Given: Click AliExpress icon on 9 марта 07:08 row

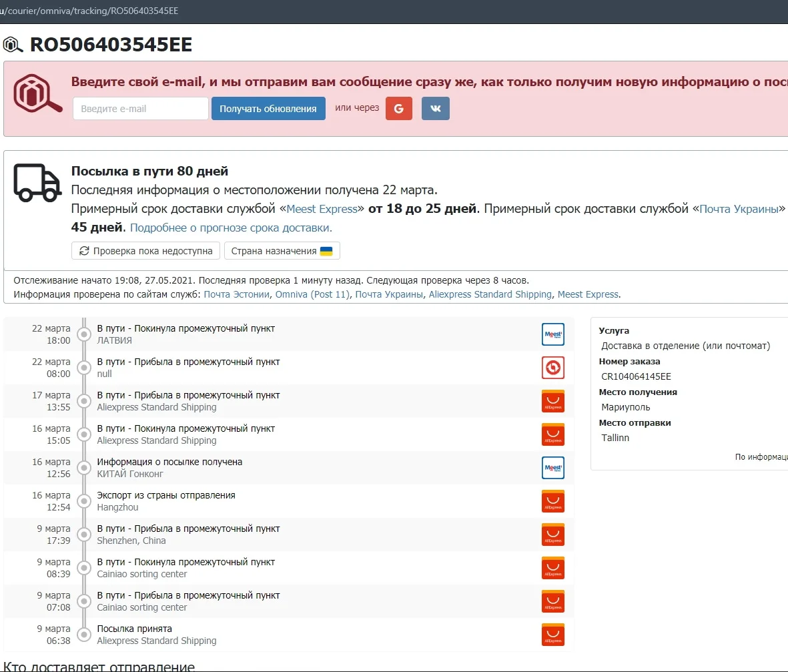Looking at the screenshot, I should coord(553,602).
